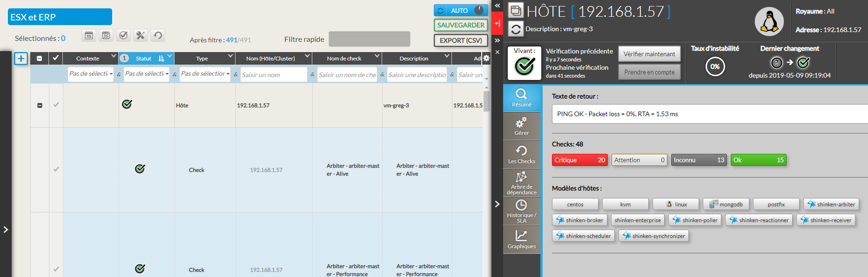Viewport: 868px width, 277px height.
Task: Toggle checkmark of Arbiter - Performance row
Action: click(x=56, y=269)
